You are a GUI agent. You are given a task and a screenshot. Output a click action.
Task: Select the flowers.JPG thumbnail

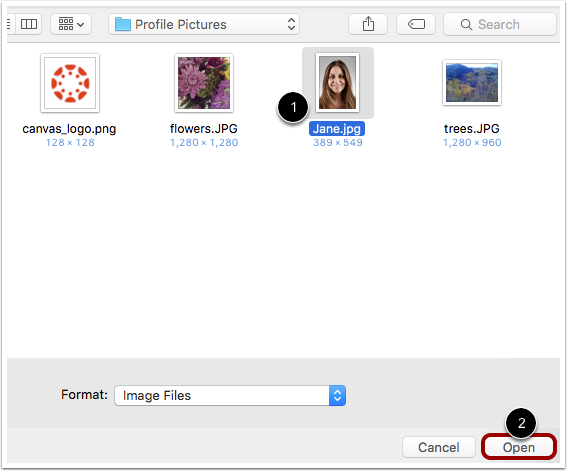coord(204,83)
